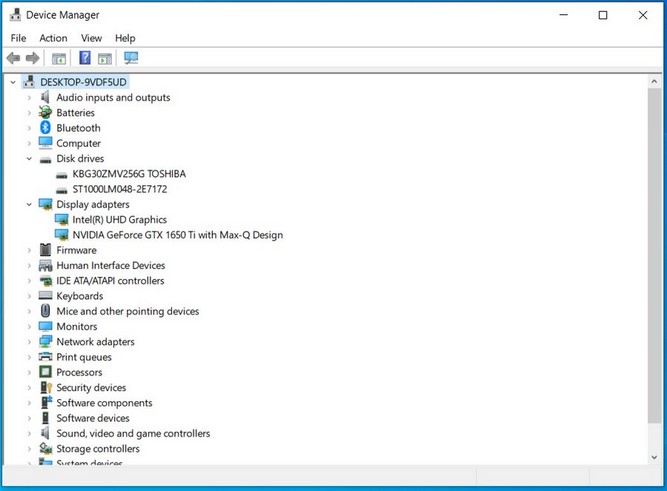Image resolution: width=667 pixels, height=491 pixels.
Task: Click the Software components icon
Action: coord(46,402)
